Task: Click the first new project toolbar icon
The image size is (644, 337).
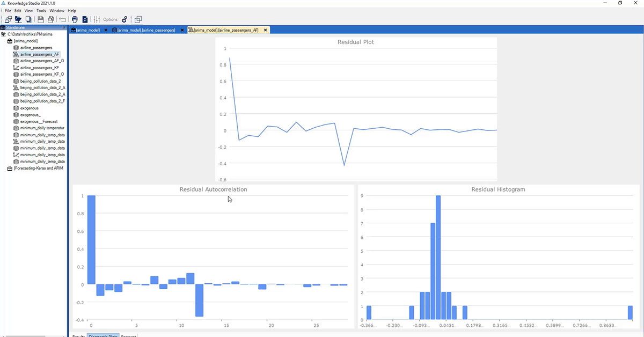Action: point(8,19)
